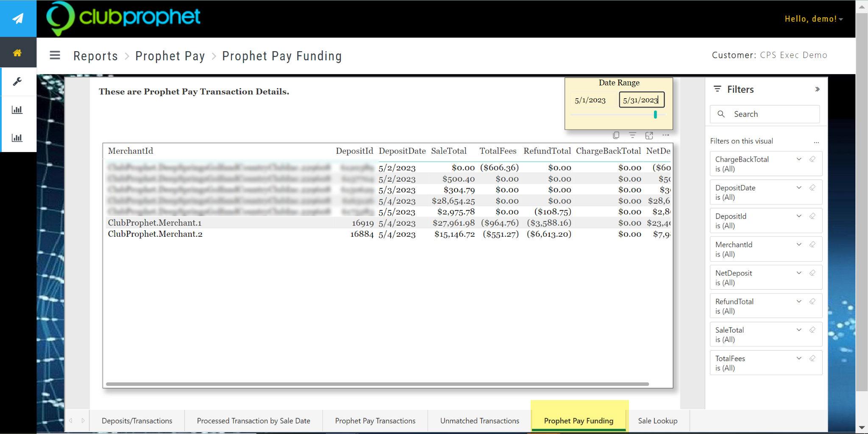Clear the RefundTotal filter eraser icon
The width and height of the screenshot is (868, 434).
[x=812, y=301]
